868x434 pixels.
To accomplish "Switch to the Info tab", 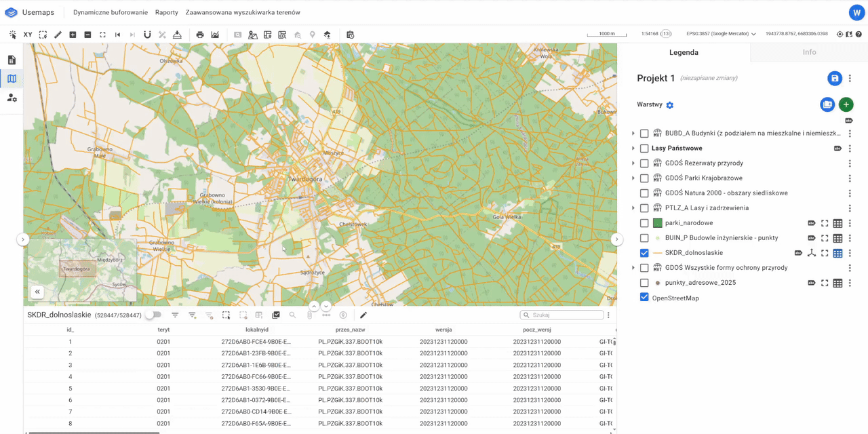I will [809, 52].
